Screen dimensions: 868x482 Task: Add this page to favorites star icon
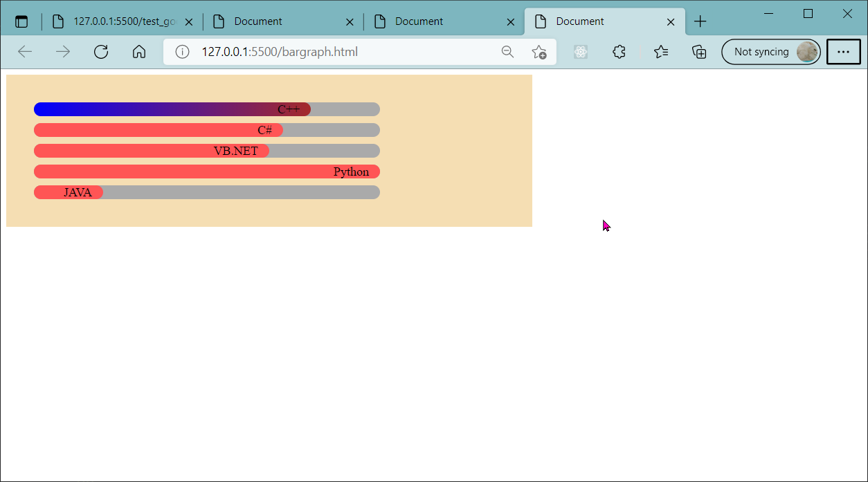click(539, 52)
